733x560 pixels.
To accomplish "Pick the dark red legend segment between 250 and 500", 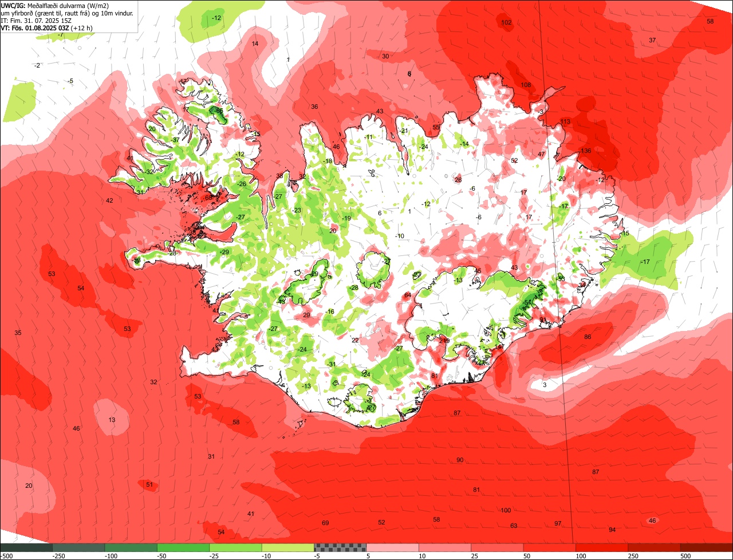I will click(654, 548).
